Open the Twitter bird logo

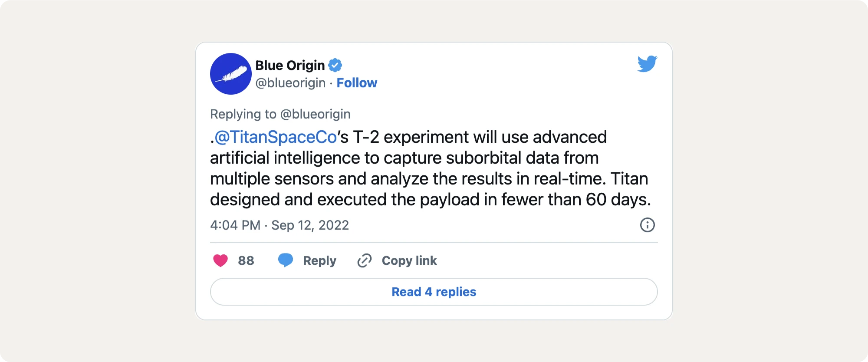pos(647,64)
